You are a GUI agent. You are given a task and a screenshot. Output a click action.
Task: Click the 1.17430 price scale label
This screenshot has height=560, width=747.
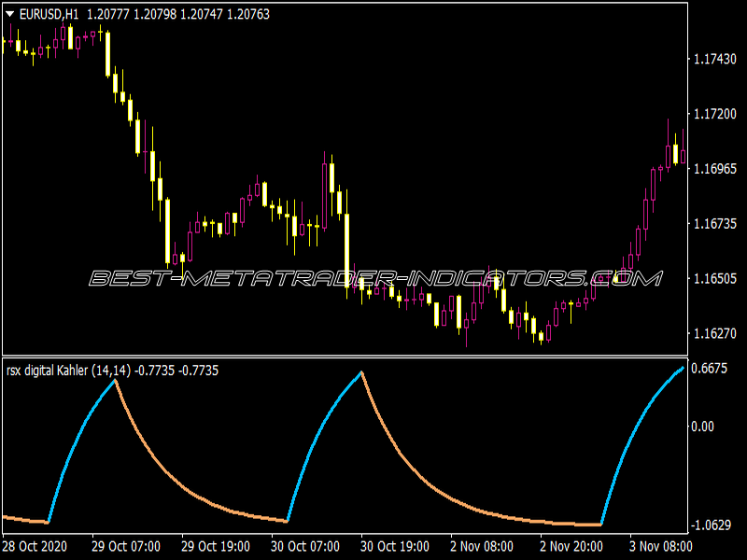point(714,59)
